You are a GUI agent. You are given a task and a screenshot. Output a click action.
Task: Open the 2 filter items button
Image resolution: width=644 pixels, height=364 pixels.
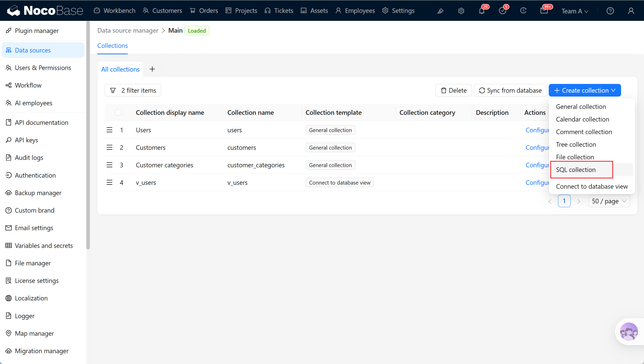pos(133,90)
